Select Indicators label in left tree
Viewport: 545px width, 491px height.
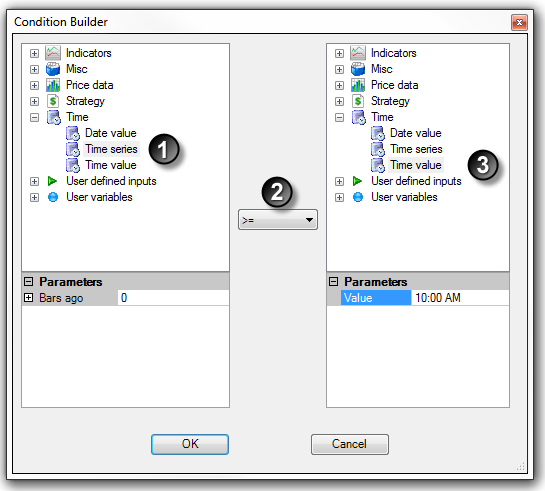tap(89, 53)
